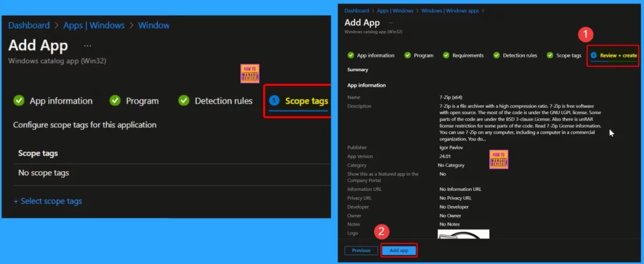Click the 'Summary' heading
This screenshot has height=264, width=644.
358,70
